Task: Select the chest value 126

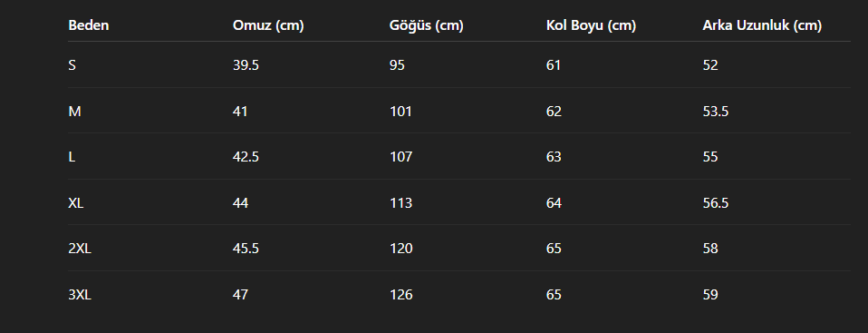Action: (x=400, y=295)
